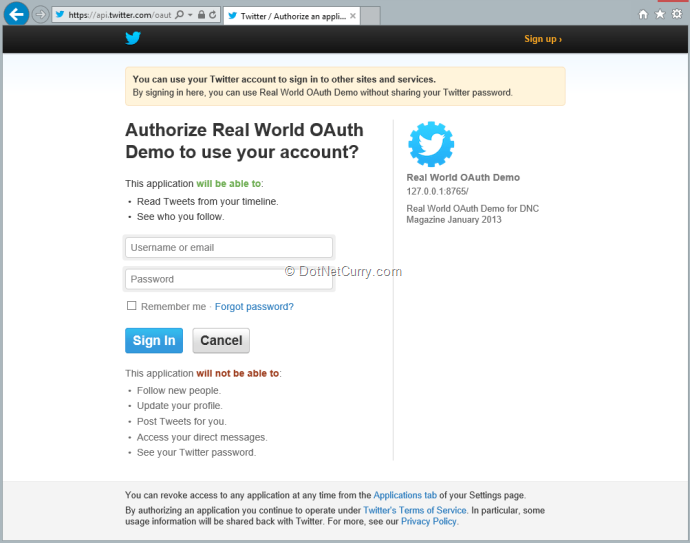Click the Sign up link
690x543 pixels.
tap(543, 39)
